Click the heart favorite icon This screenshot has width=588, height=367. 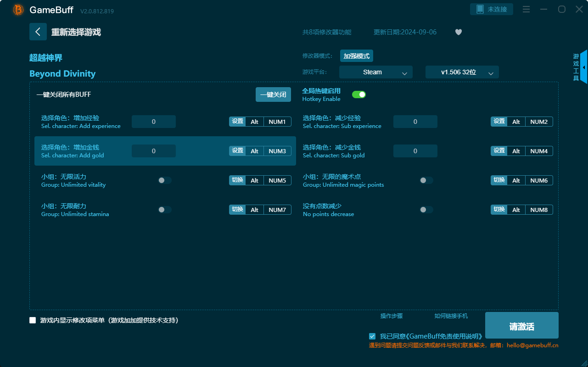(458, 32)
